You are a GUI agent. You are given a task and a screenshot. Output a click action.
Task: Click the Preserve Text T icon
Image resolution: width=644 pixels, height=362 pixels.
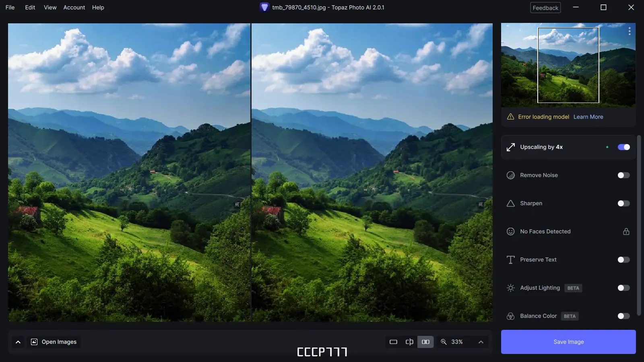511,260
